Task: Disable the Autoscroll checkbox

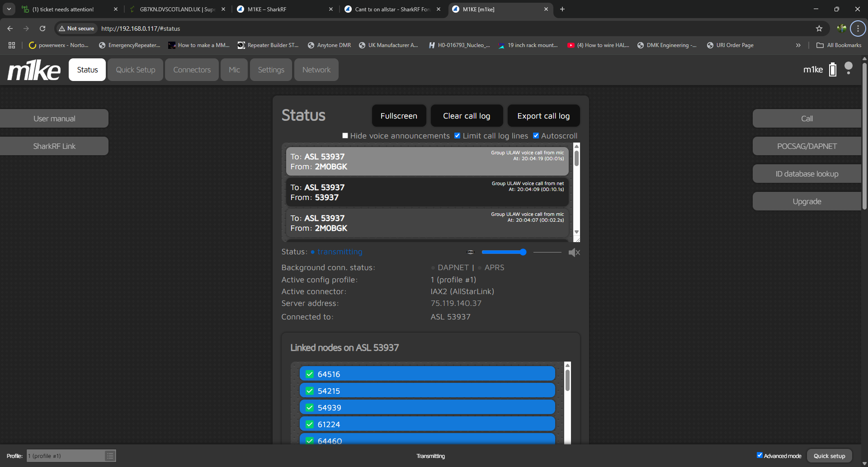Action: (x=536, y=136)
